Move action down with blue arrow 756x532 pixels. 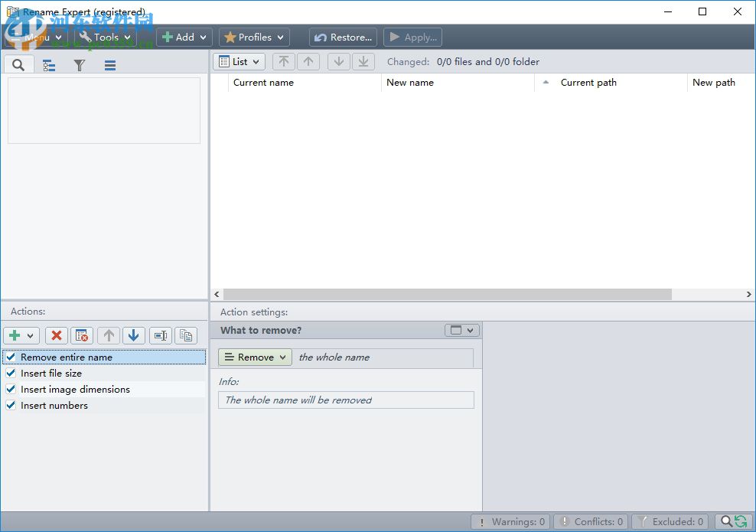point(134,335)
